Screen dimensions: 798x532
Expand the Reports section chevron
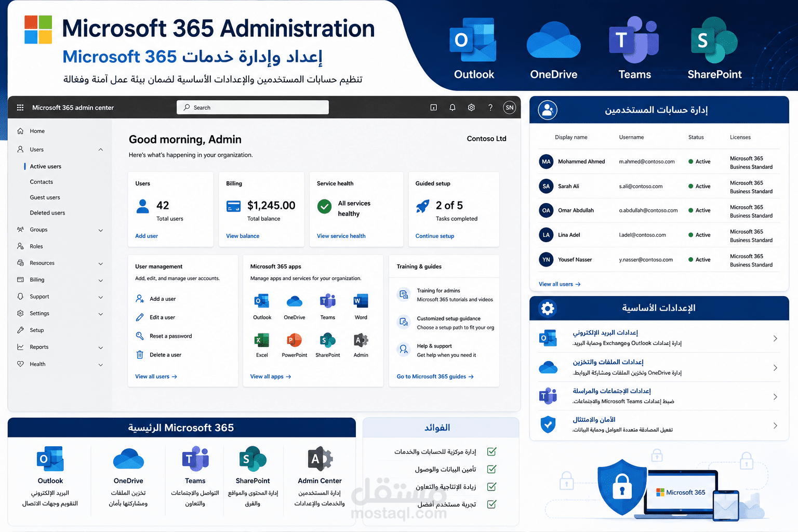[101, 348]
